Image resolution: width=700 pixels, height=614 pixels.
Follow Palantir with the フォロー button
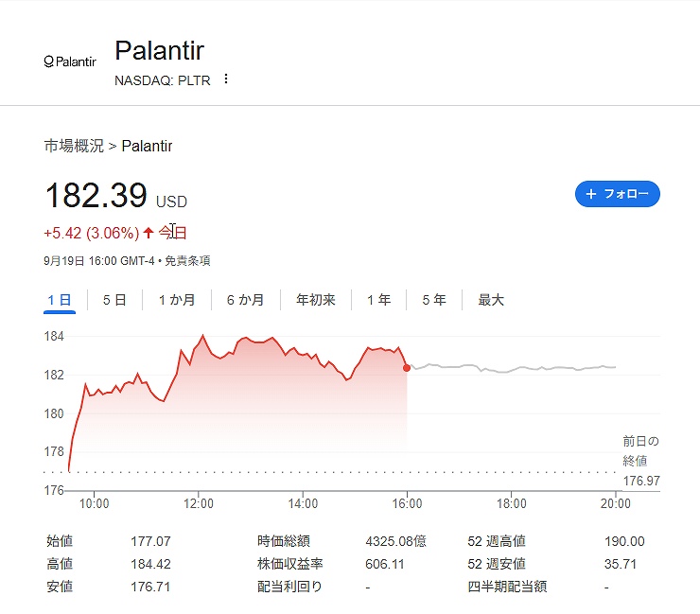pos(617,194)
